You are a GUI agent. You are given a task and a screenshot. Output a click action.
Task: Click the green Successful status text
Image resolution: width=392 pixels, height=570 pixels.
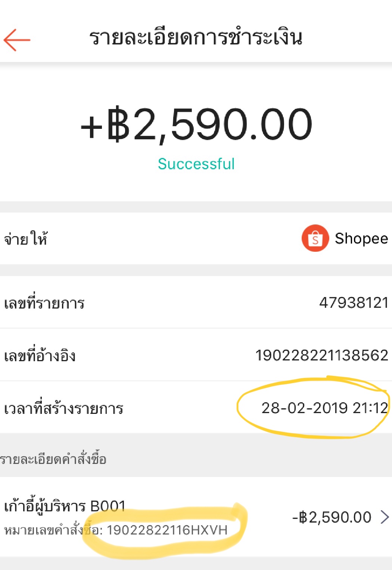[196, 164]
